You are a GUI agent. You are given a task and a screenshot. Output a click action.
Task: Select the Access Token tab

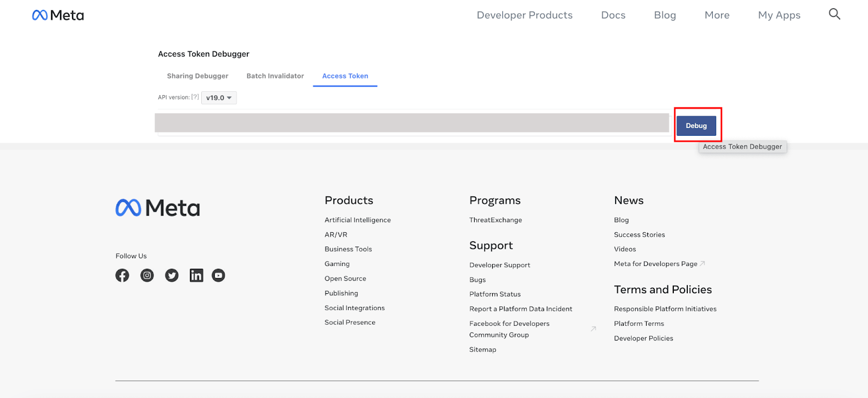click(x=345, y=76)
